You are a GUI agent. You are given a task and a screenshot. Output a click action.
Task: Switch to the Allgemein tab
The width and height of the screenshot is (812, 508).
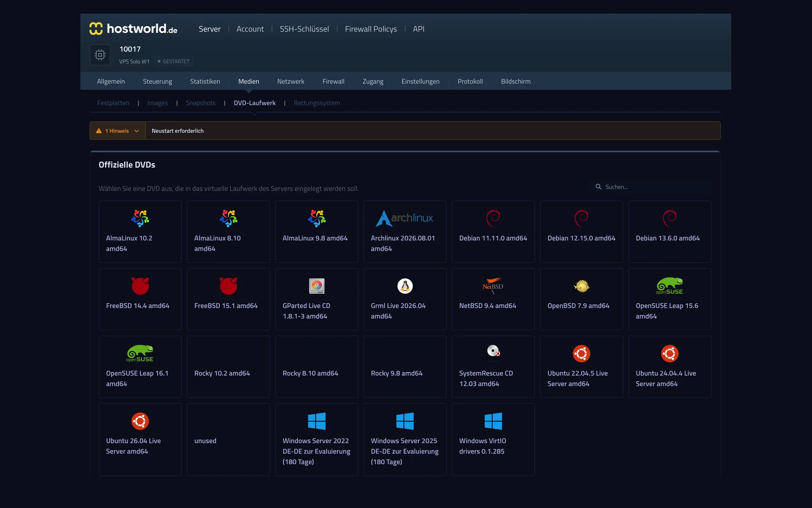tap(111, 81)
